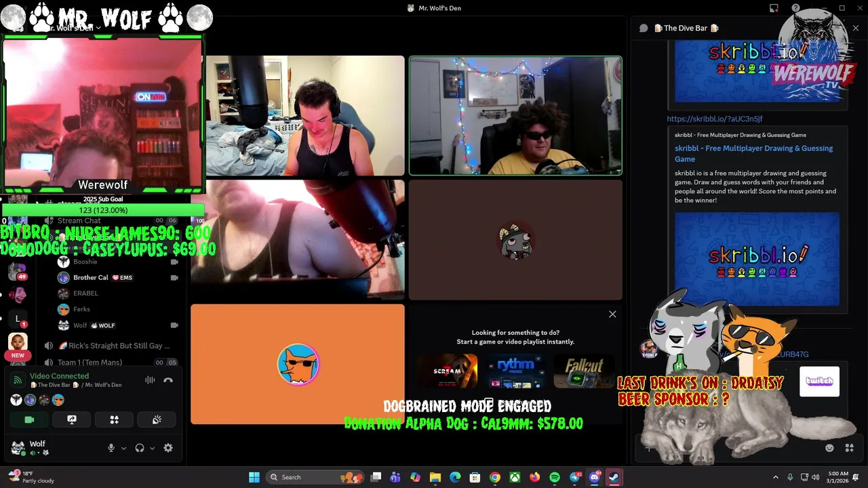Image resolution: width=868 pixels, height=488 pixels.
Task: Switch to Discord taskbar icon
Action: pos(595,477)
